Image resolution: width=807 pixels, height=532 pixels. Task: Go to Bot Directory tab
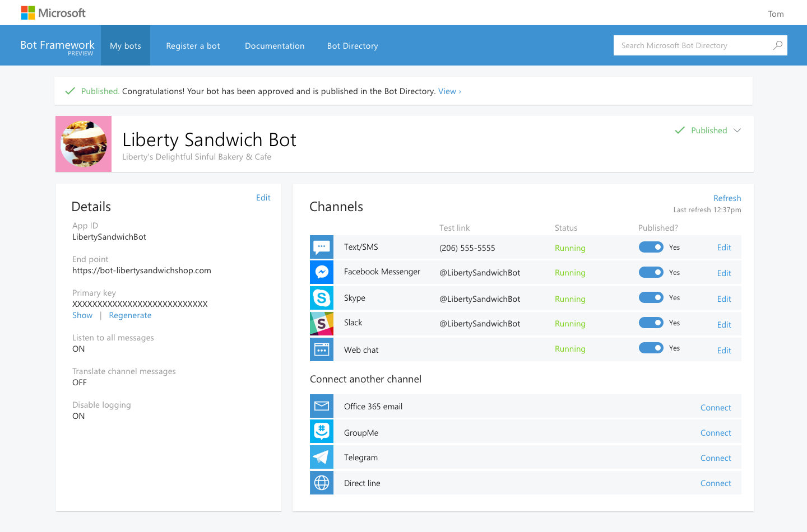[353, 46]
